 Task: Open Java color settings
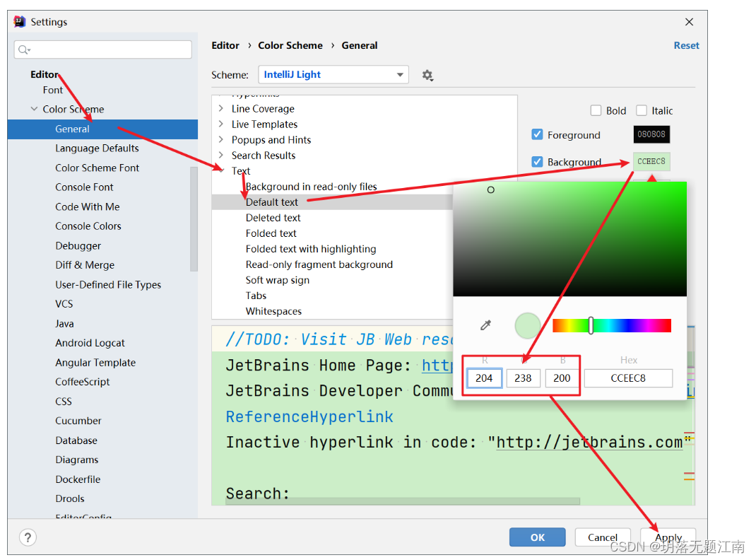(x=64, y=324)
